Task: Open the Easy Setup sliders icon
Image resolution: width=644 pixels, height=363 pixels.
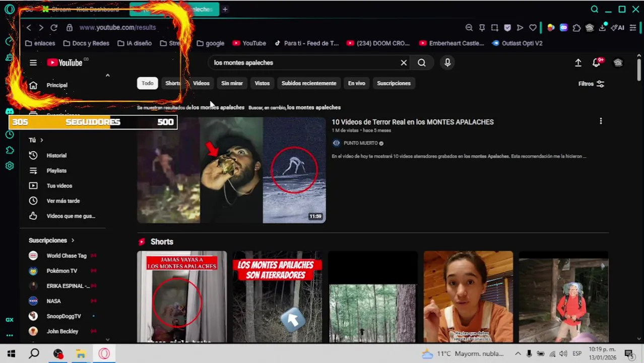Action: [633, 28]
